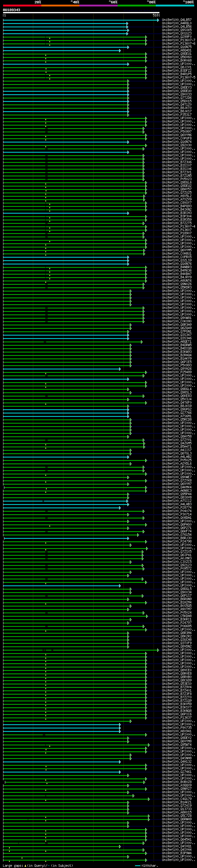Select hit UniRef100_Q4T6F0

point(177,403)
